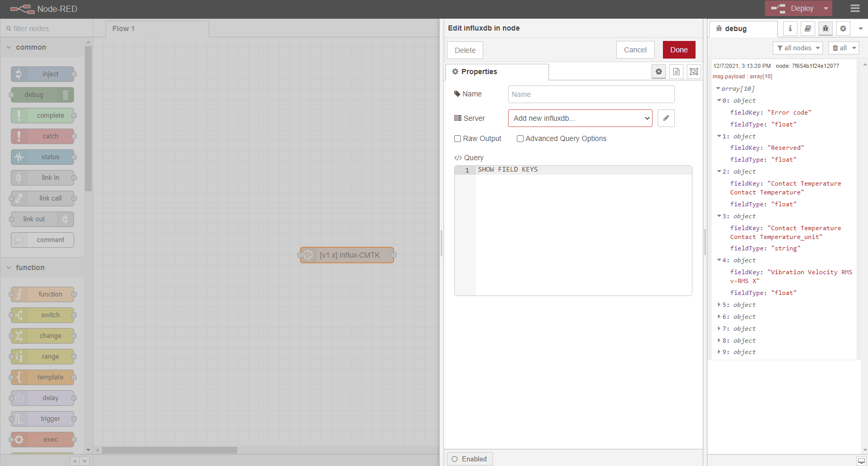The height and width of the screenshot is (466, 868).
Task: Open the info sidebar tab icon
Action: pos(790,29)
